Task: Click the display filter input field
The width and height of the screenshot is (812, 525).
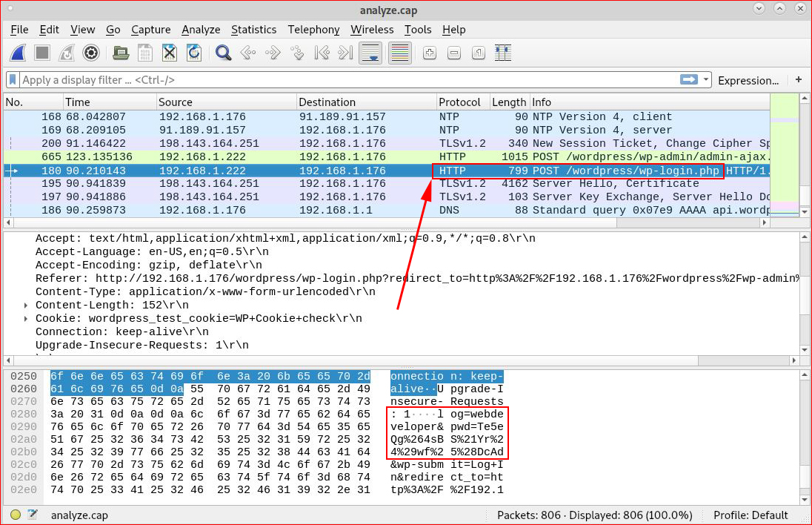Action: [x=350, y=80]
